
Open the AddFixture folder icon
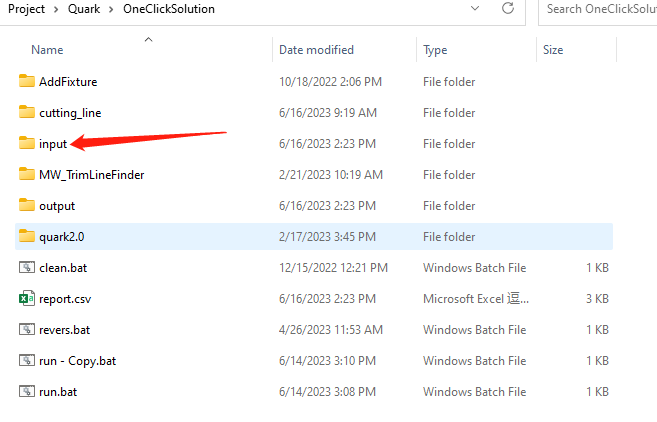[x=27, y=82]
